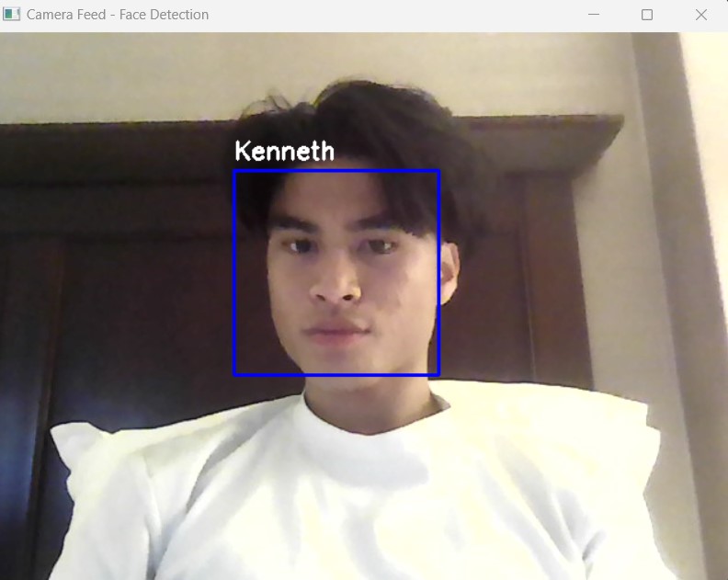Click the left edge of the blue box
The width and height of the screenshot is (728, 580).
[234, 273]
